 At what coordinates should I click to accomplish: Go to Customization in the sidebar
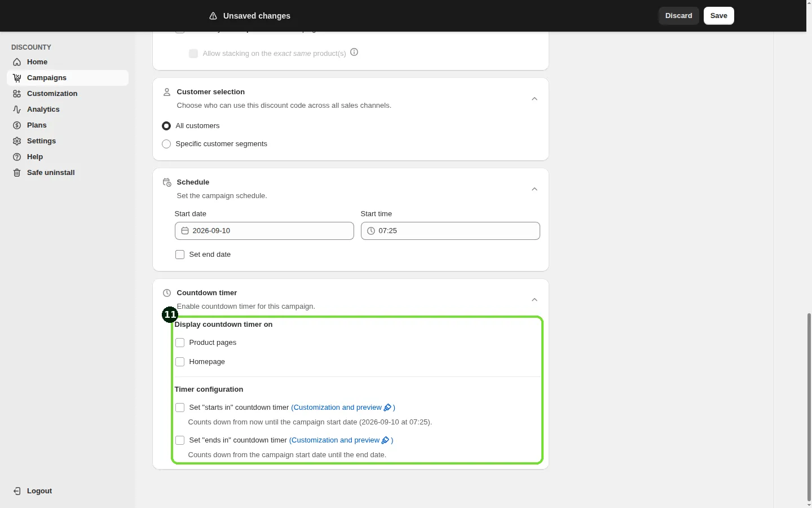[68, 94]
